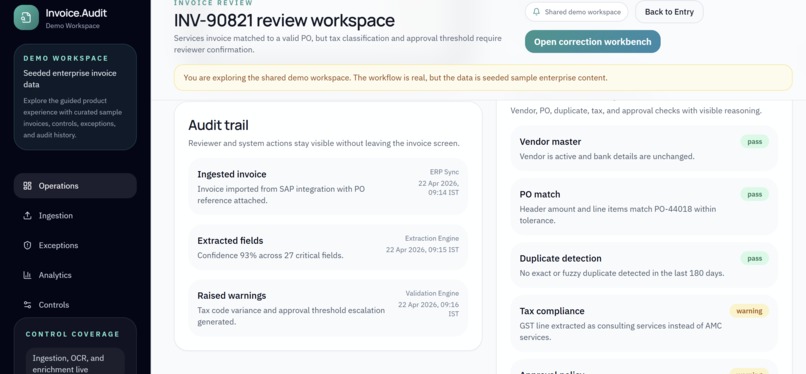Image resolution: width=806 pixels, height=374 pixels.
Task: Open the Vendor master check card
Action: click(x=644, y=148)
